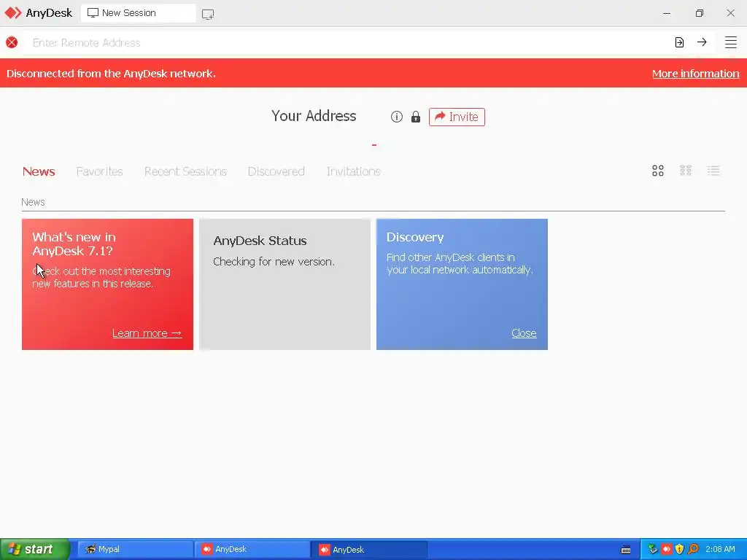Click the magnifier search tray icon
The image size is (747, 560).
coord(693,549)
